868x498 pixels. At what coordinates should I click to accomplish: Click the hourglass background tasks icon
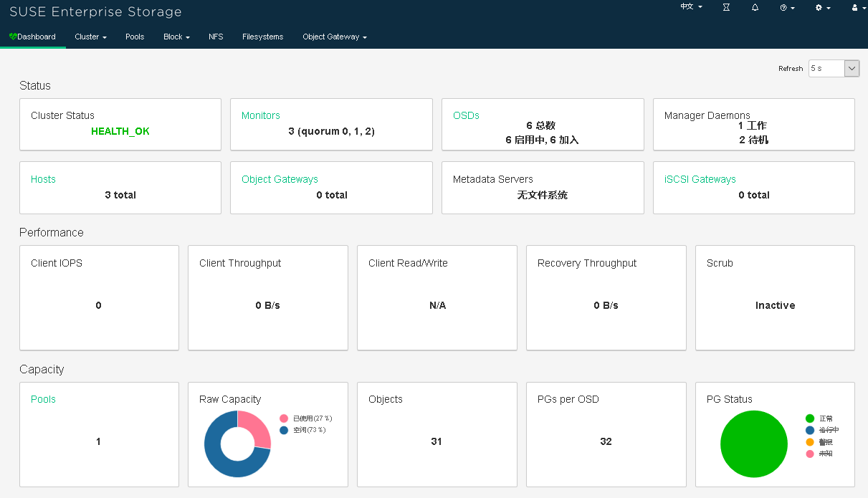coord(726,7)
